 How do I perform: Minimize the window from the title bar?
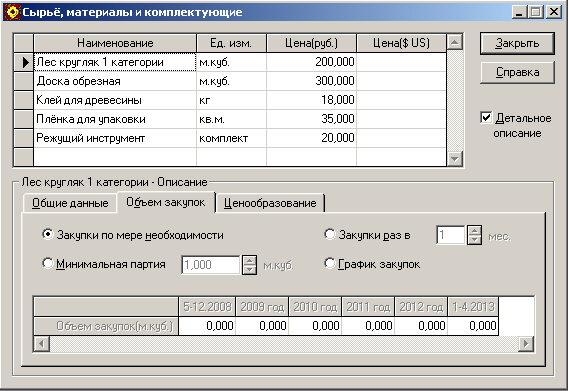[519, 12]
